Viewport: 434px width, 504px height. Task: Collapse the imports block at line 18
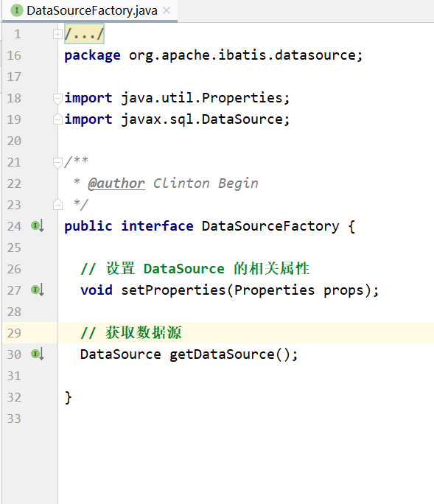(57, 98)
